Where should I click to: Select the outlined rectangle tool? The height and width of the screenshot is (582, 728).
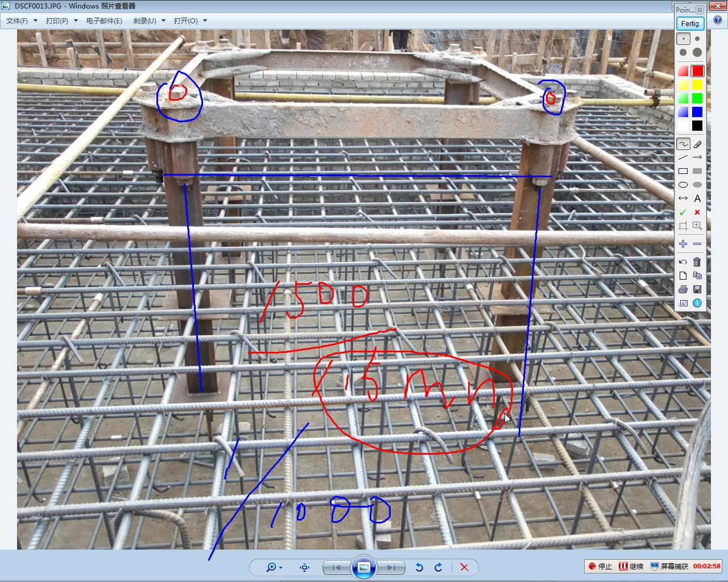[x=683, y=171]
